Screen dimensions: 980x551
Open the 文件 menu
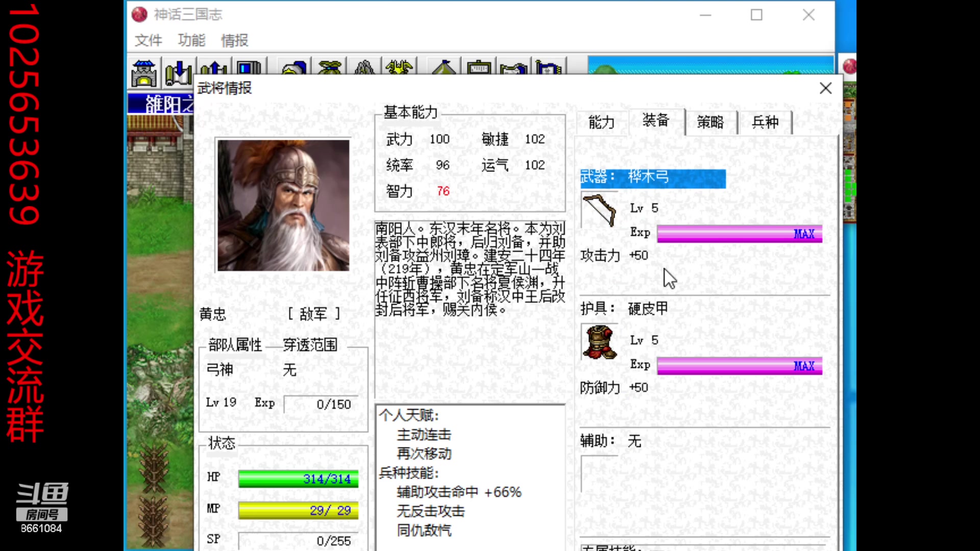148,40
